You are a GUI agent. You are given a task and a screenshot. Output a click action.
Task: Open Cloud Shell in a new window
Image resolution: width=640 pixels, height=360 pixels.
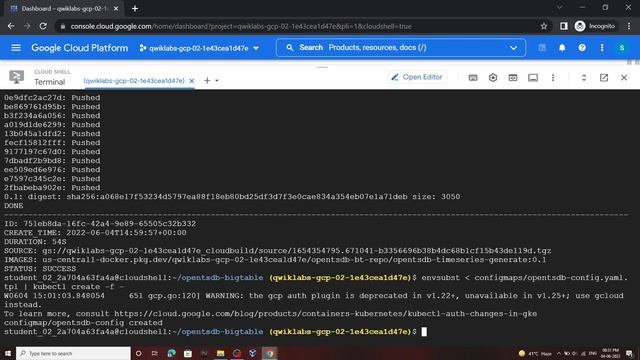604,78
